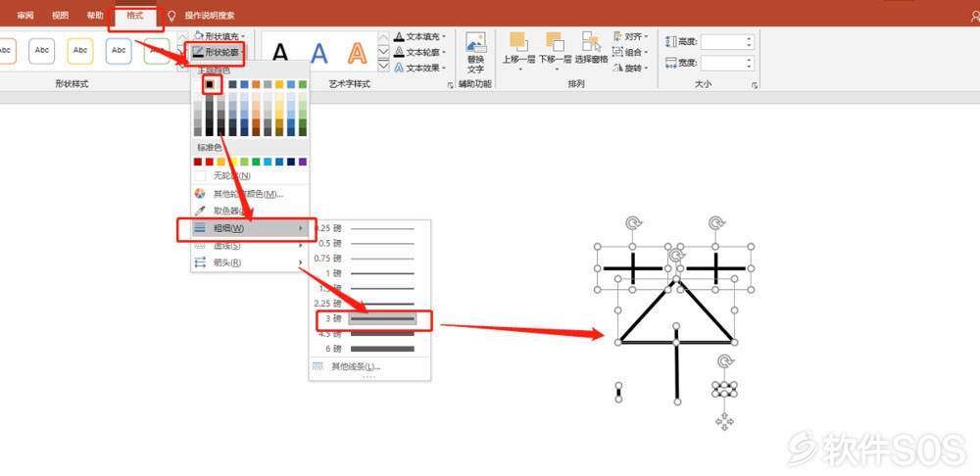Click the lightbulb Tell Me icon

click(171, 16)
